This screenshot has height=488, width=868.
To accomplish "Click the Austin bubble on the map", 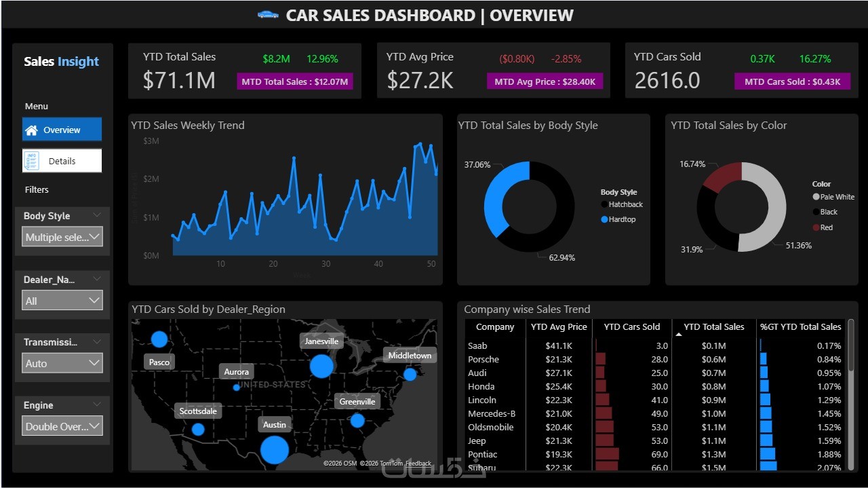I will click(x=275, y=450).
